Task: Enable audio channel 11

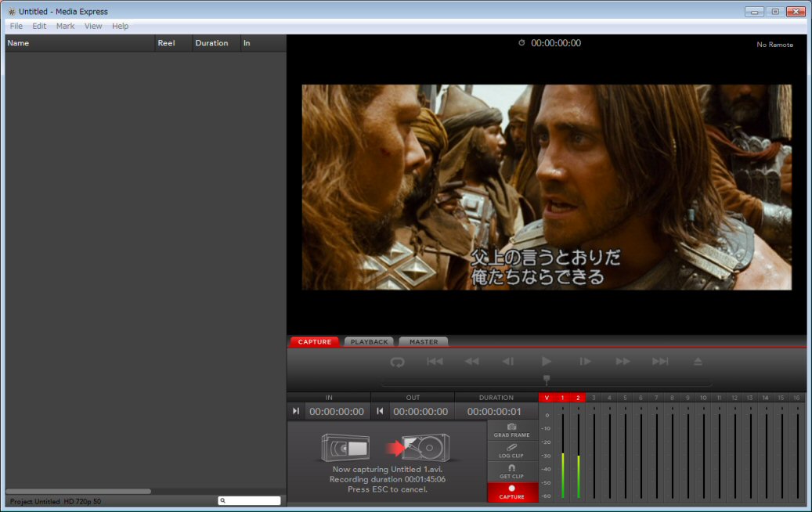Action: [x=719, y=398]
